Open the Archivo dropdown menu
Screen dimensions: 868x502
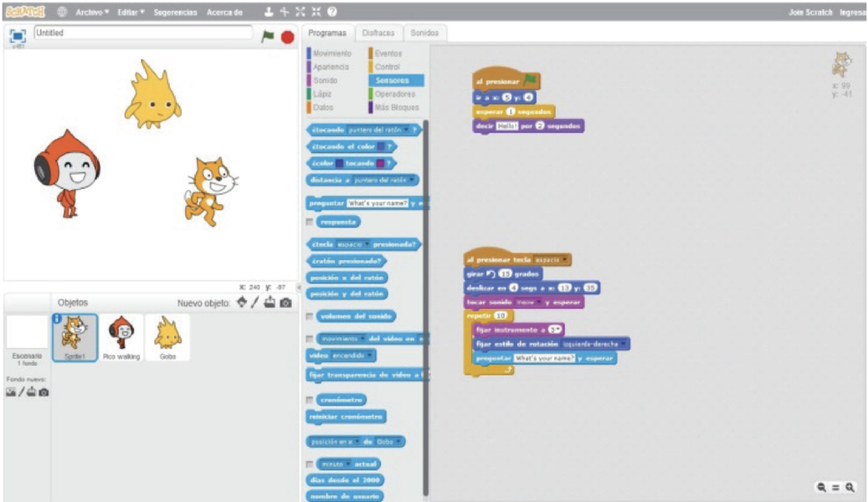(92, 13)
